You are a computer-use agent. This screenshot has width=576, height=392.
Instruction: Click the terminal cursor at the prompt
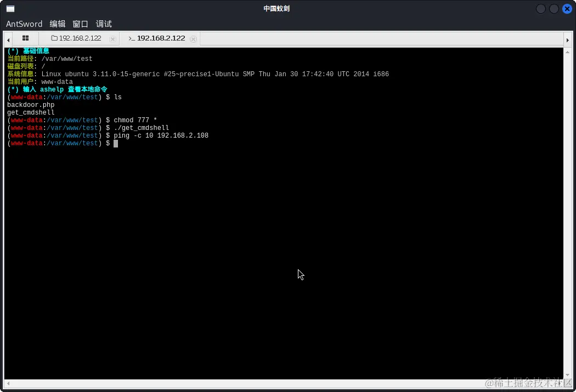pyautogui.click(x=116, y=144)
